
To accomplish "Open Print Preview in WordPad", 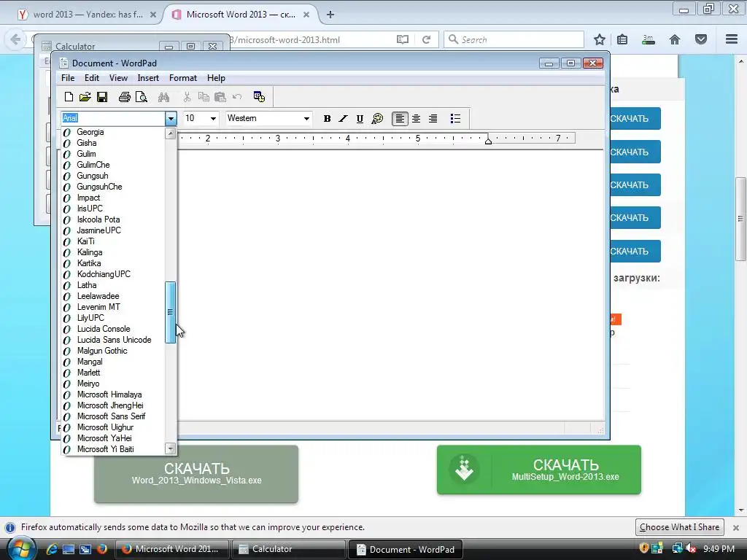I will [x=142, y=97].
